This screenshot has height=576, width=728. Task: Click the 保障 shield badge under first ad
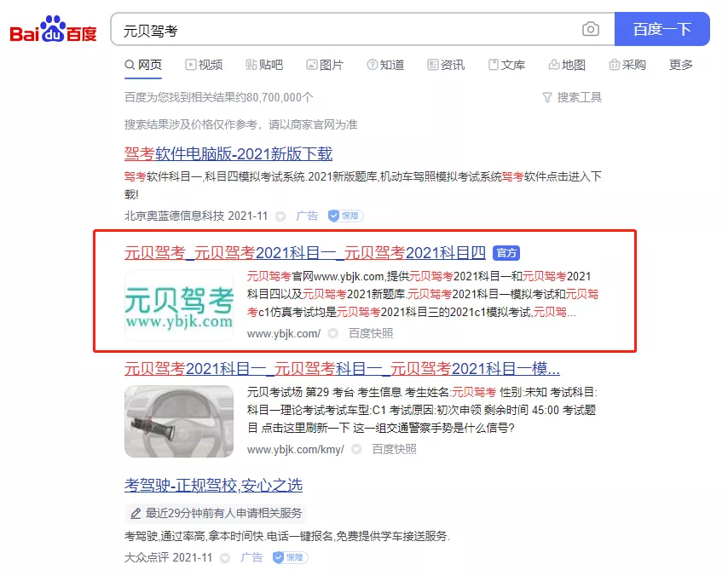click(345, 216)
